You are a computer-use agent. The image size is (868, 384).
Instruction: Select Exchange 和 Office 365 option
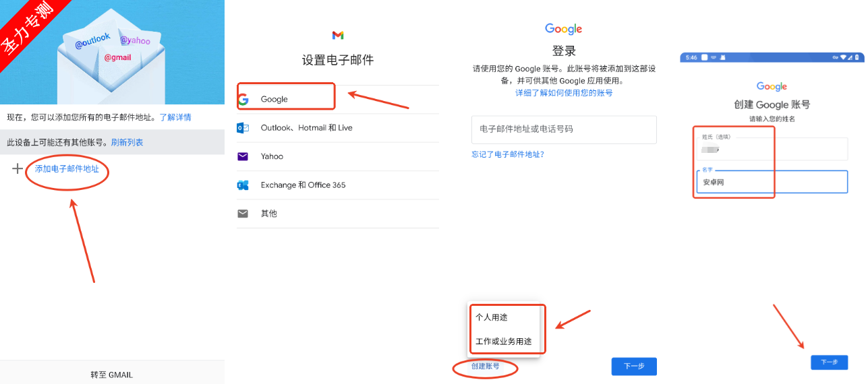click(303, 185)
